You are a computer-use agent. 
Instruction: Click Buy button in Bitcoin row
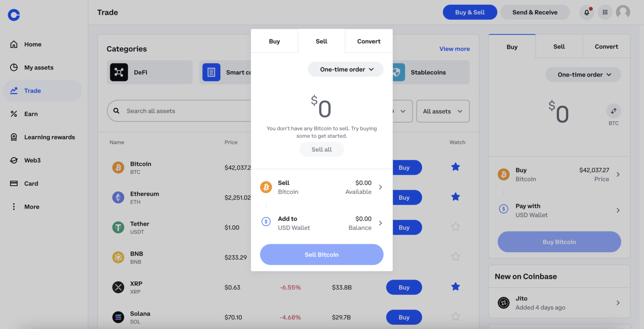407,168
